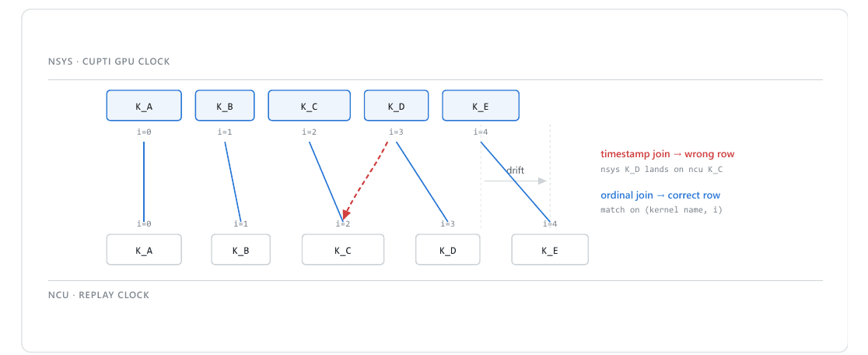Select the bottom K_D replay box
The height and width of the screenshot is (355, 868).
pos(448,250)
